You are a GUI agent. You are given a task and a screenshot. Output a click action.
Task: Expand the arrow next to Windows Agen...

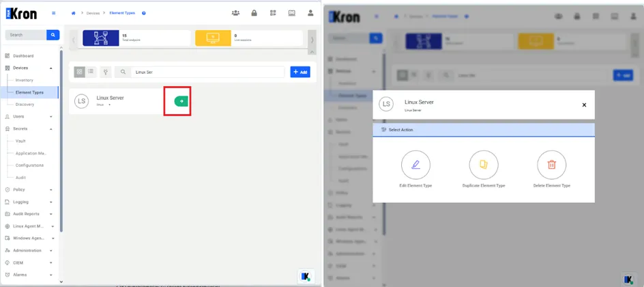point(53,238)
